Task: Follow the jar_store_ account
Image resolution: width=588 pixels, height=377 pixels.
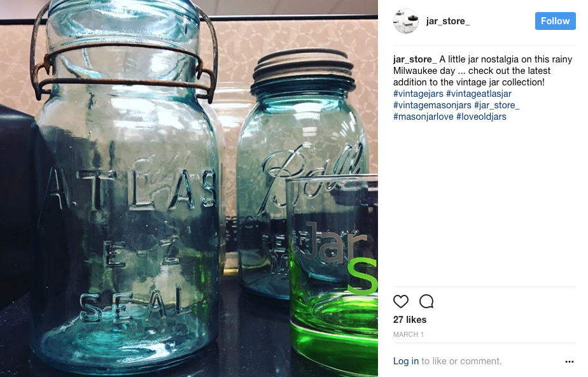Action: click(x=555, y=21)
